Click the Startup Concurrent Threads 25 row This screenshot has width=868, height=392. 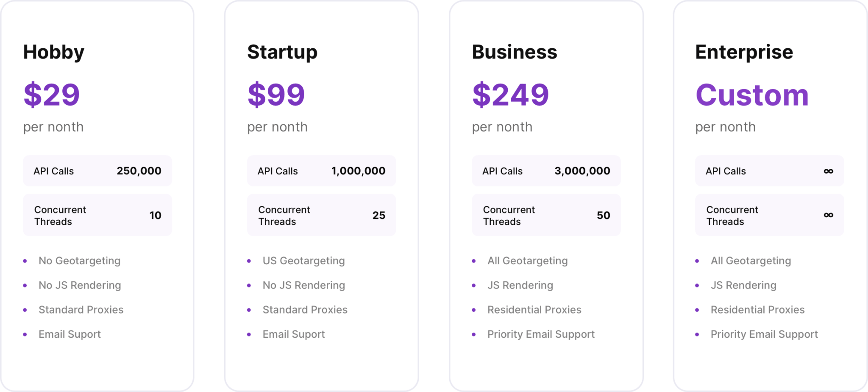point(321,215)
